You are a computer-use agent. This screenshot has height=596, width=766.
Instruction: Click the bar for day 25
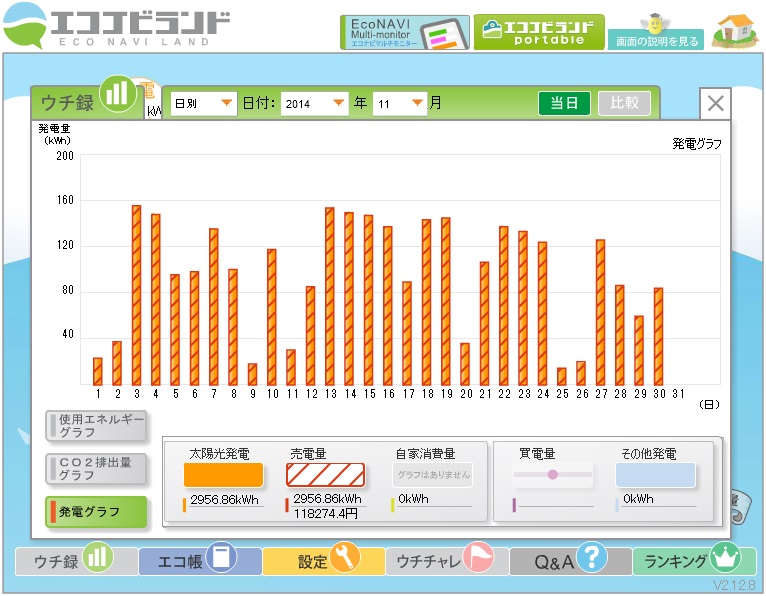[562, 376]
